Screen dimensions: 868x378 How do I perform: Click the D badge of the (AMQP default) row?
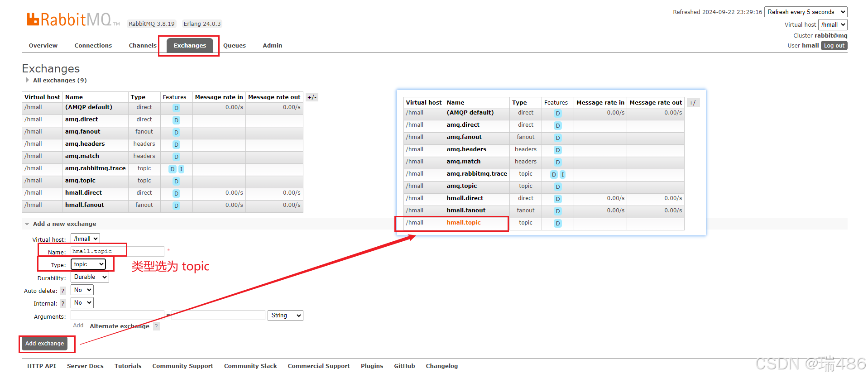176,108
